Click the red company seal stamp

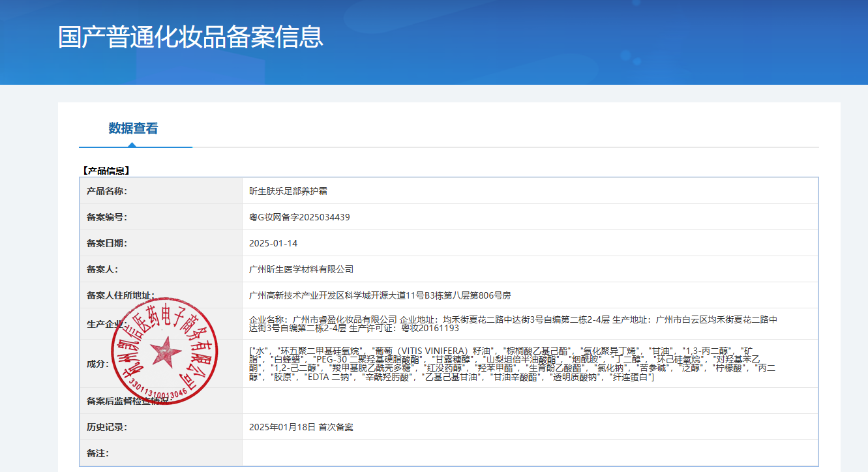(157, 351)
